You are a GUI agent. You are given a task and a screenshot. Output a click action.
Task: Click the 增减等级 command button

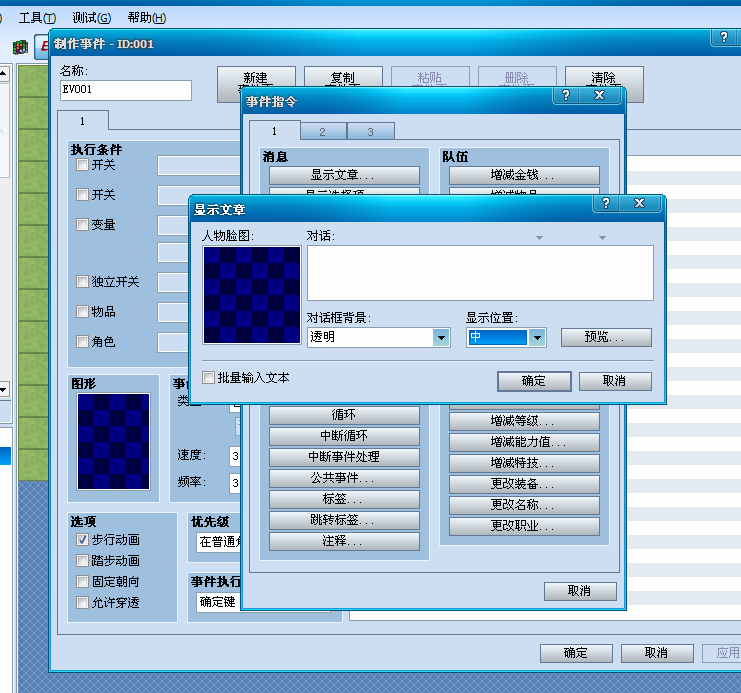click(x=524, y=421)
